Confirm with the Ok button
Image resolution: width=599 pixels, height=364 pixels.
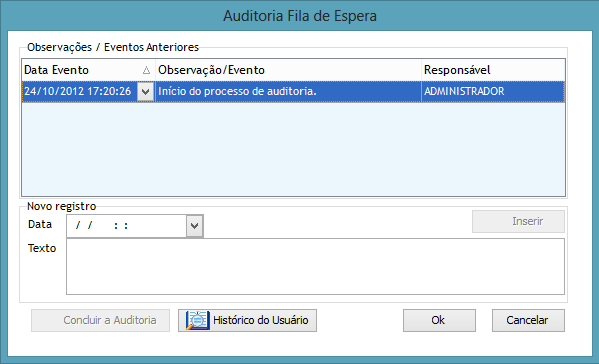click(439, 320)
